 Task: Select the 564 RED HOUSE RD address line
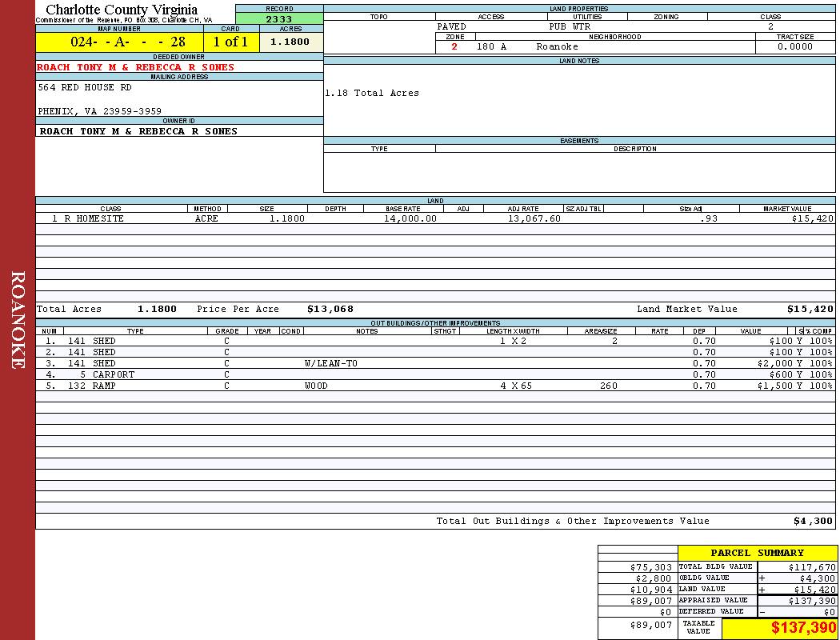pyautogui.click(x=85, y=88)
